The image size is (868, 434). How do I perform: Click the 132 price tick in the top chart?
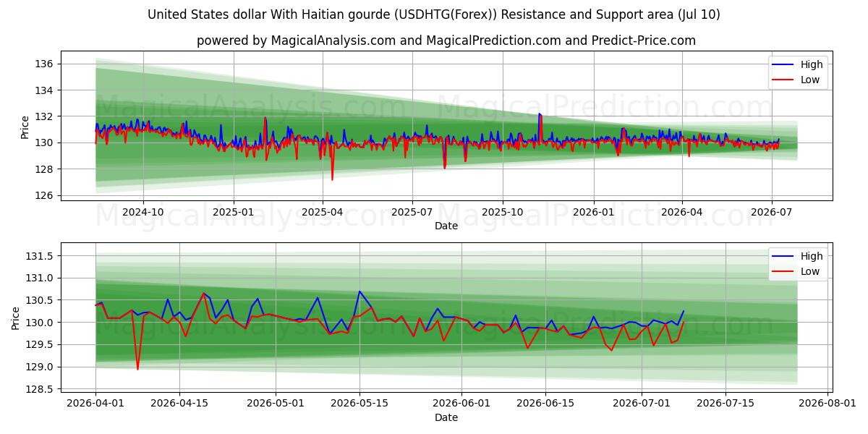coord(45,116)
